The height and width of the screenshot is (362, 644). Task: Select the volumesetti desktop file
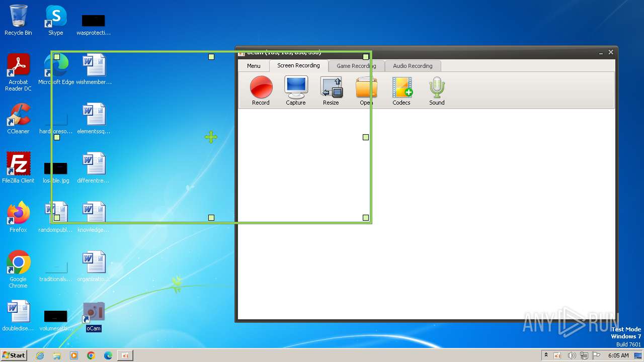tap(56, 320)
